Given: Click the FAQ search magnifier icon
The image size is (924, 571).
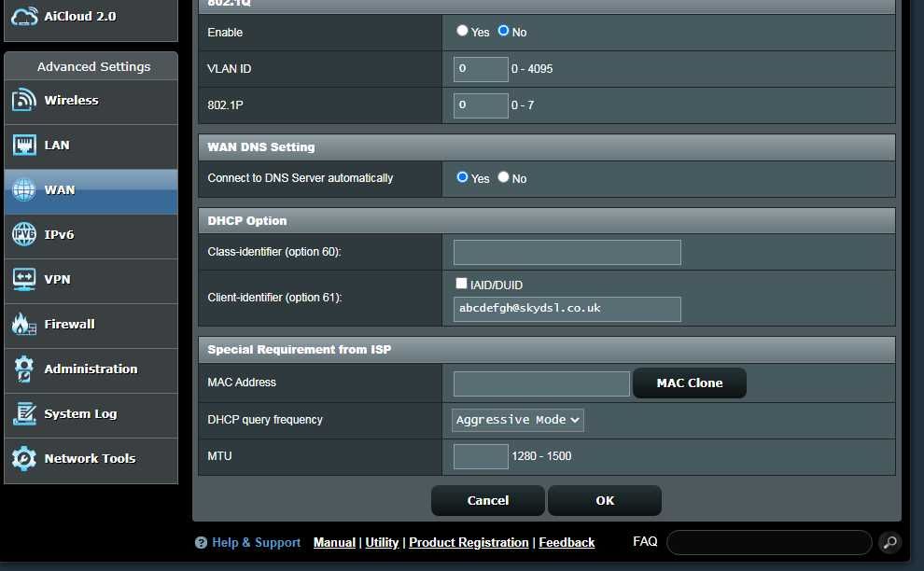Looking at the screenshot, I should click(889, 541).
